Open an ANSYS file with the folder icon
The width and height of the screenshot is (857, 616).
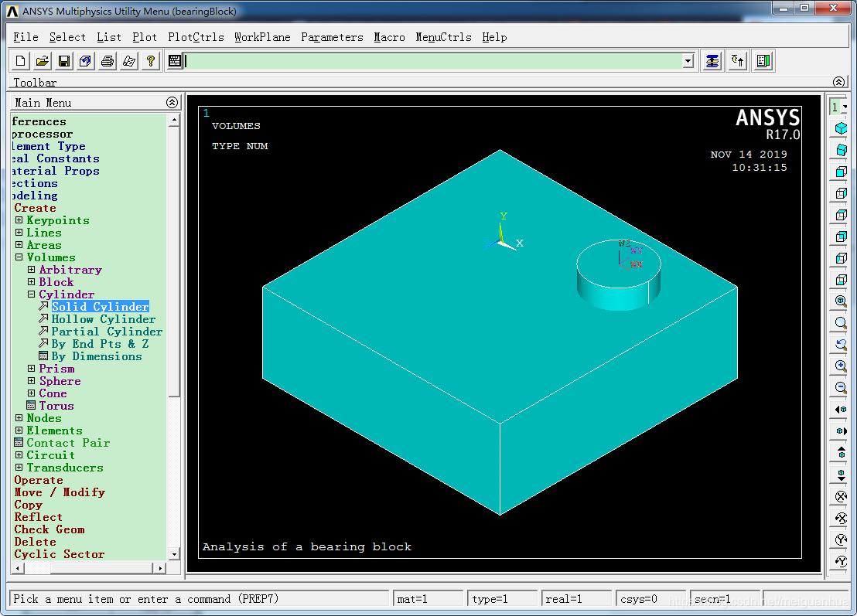pos(42,61)
